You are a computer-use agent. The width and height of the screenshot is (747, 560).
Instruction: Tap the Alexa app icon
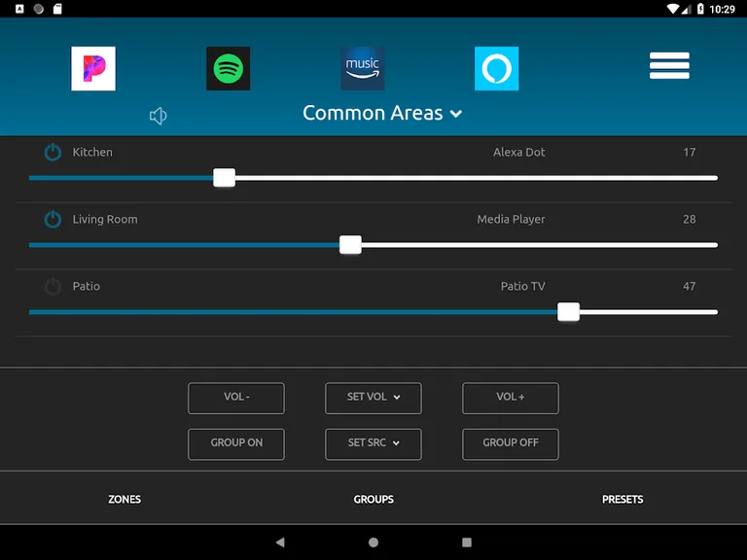pyautogui.click(x=496, y=69)
